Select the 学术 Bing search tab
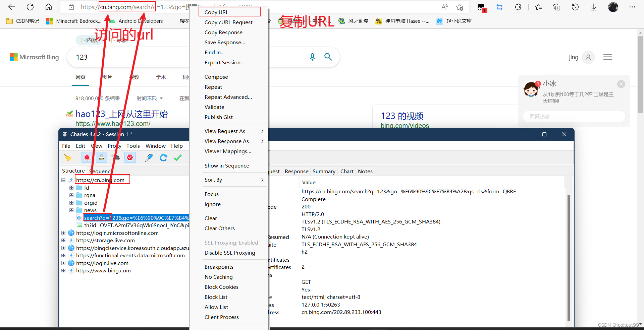 tap(161, 77)
